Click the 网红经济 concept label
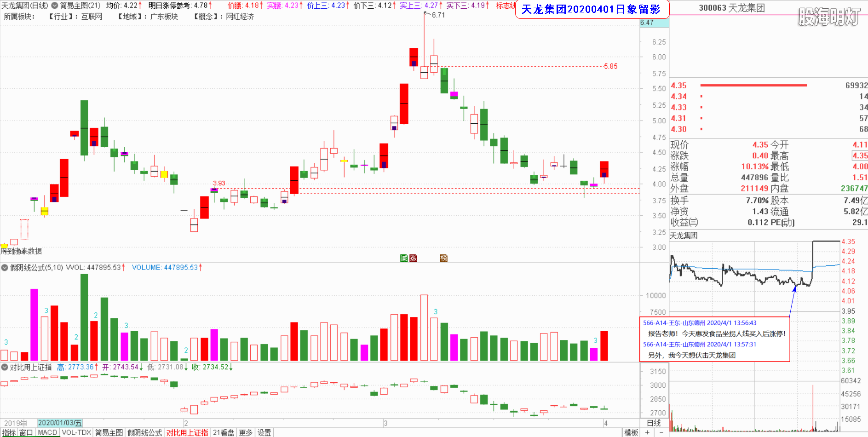868x437 pixels. coord(240,17)
